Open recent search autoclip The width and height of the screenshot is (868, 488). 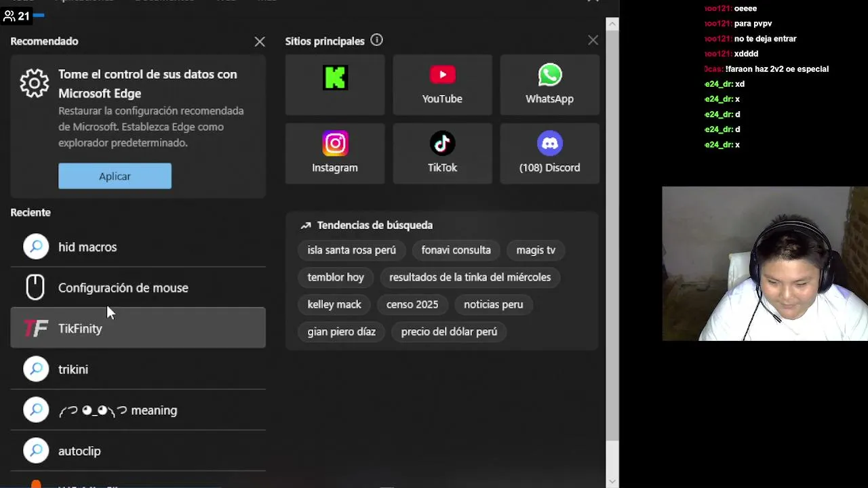138,450
